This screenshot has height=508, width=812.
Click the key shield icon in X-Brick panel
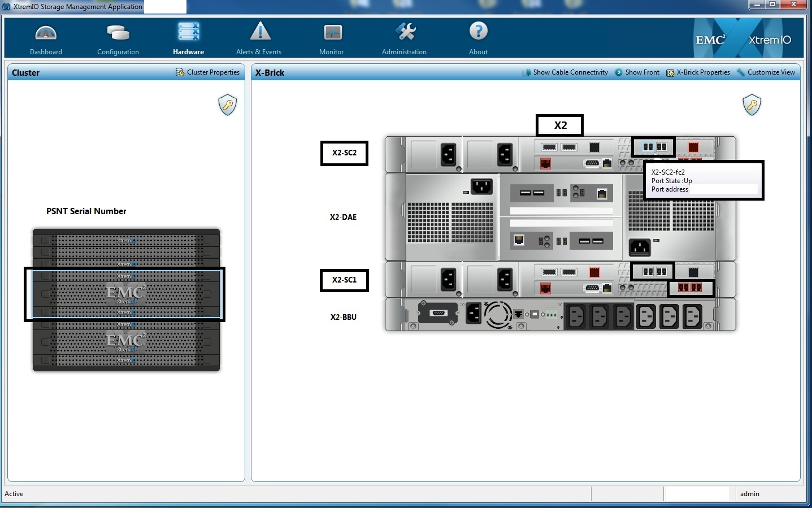point(752,105)
